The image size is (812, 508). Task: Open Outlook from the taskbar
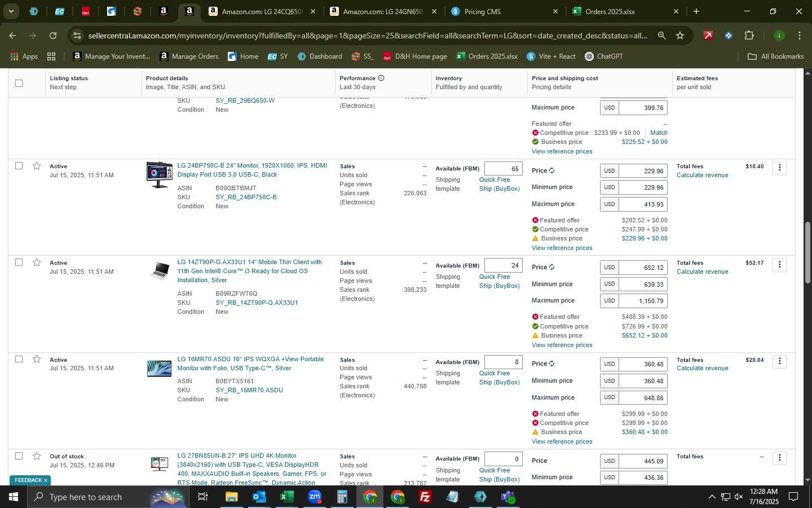pos(259,497)
